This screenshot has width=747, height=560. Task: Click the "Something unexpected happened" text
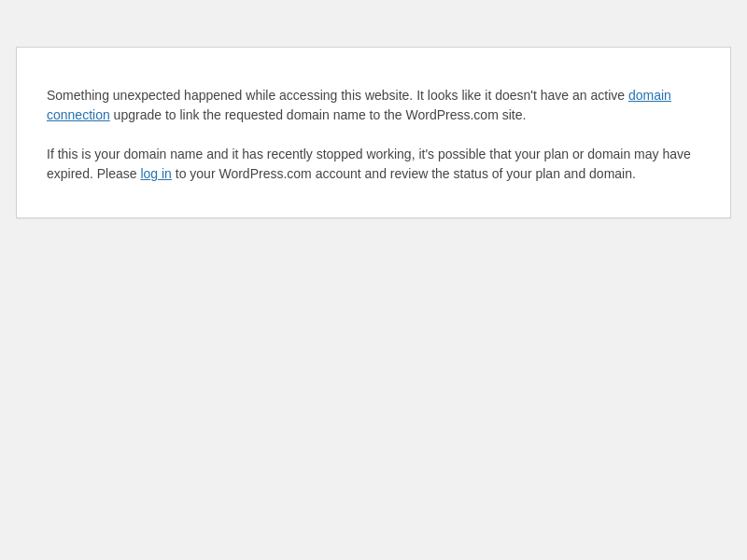coord(144,95)
